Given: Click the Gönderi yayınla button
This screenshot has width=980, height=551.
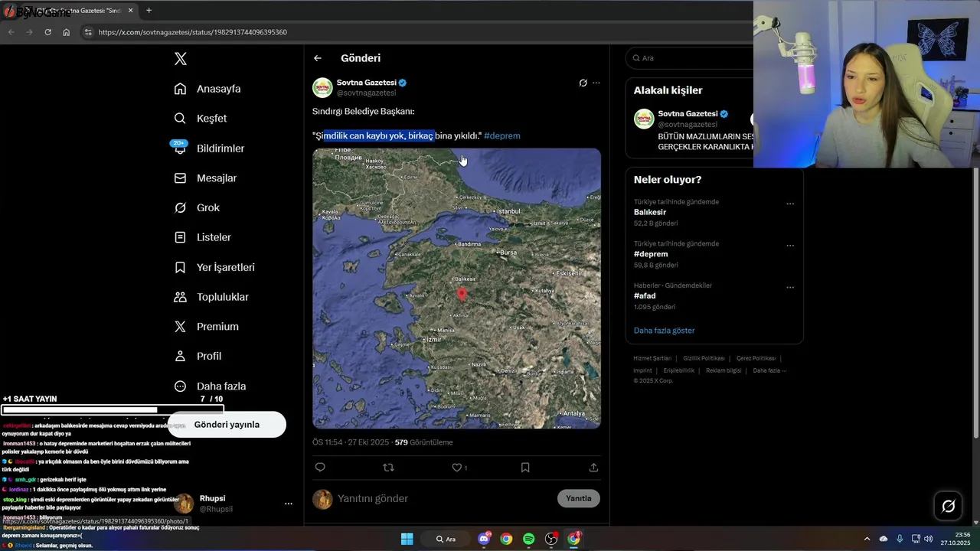Looking at the screenshot, I should pos(227,425).
